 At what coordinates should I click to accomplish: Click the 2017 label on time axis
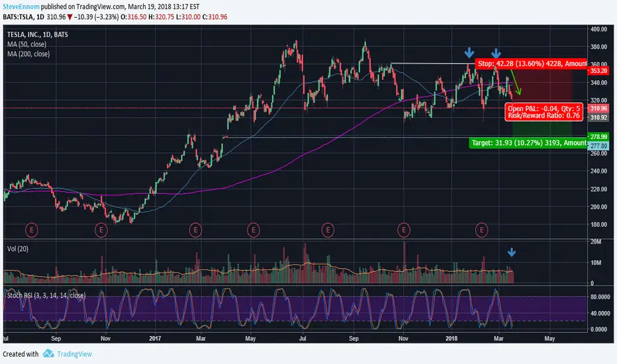155,338
